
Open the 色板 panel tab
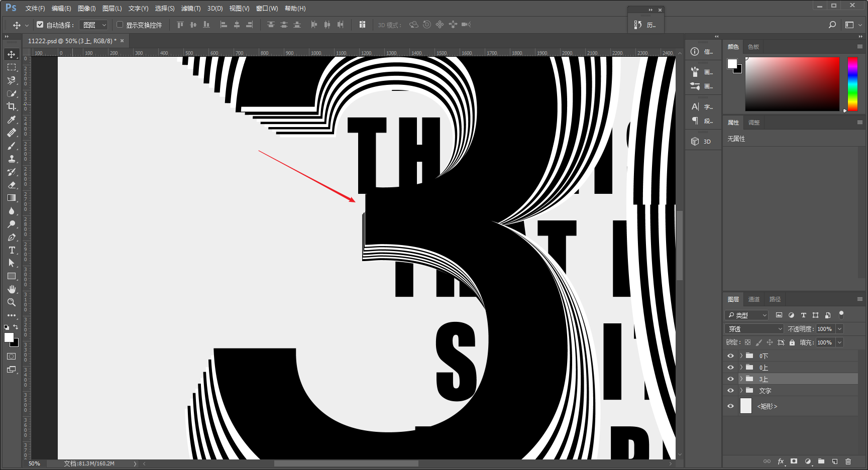753,47
